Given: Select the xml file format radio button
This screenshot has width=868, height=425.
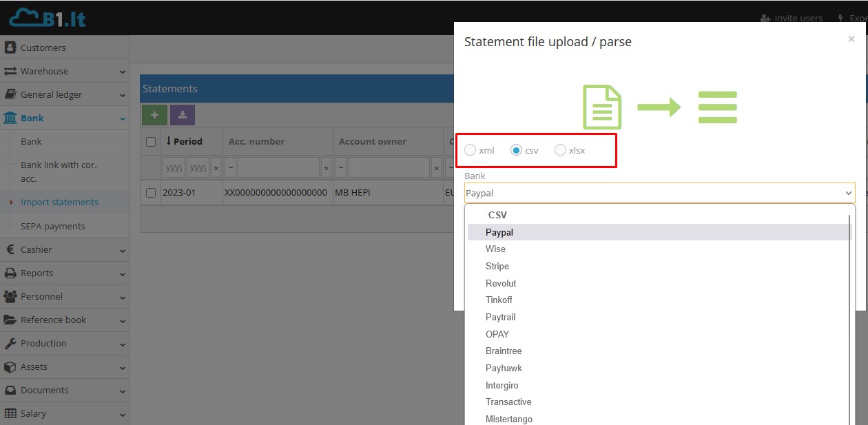Looking at the screenshot, I should pyautogui.click(x=471, y=149).
